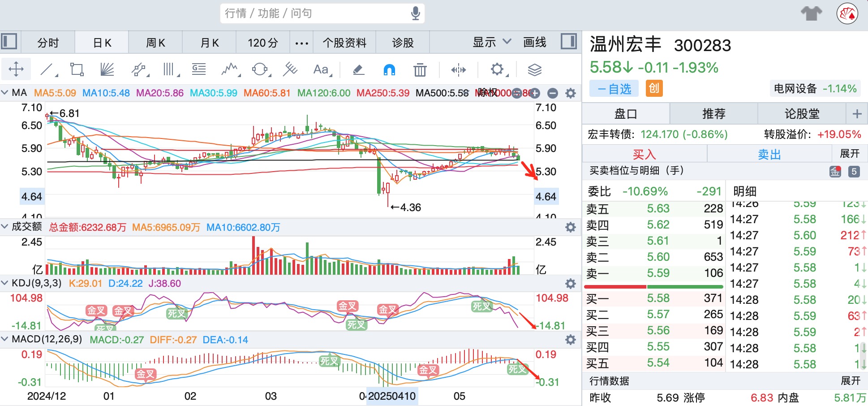Toggle the blue magnet snap tool
This screenshot has height=406, width=868.
pos(389,69)
